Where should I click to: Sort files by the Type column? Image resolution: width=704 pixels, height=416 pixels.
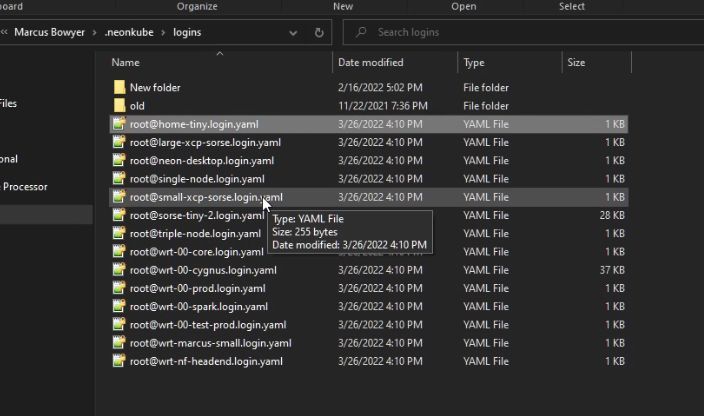[x=474, y=62]
